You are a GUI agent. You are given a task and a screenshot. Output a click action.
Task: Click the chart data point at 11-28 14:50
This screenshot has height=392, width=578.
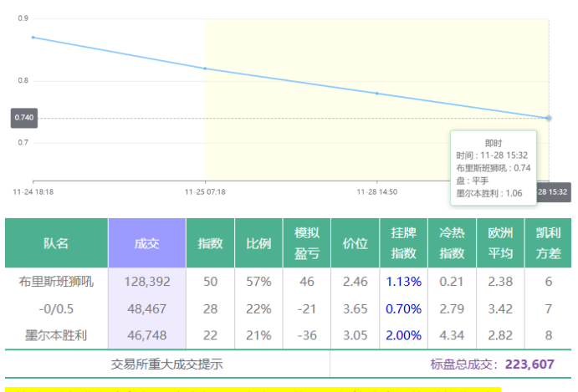(377, 94)
